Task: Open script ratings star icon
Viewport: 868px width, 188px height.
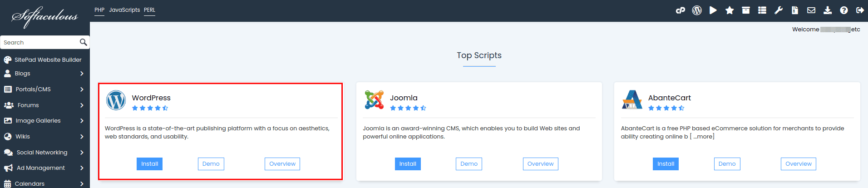Action: coord(730,10)
